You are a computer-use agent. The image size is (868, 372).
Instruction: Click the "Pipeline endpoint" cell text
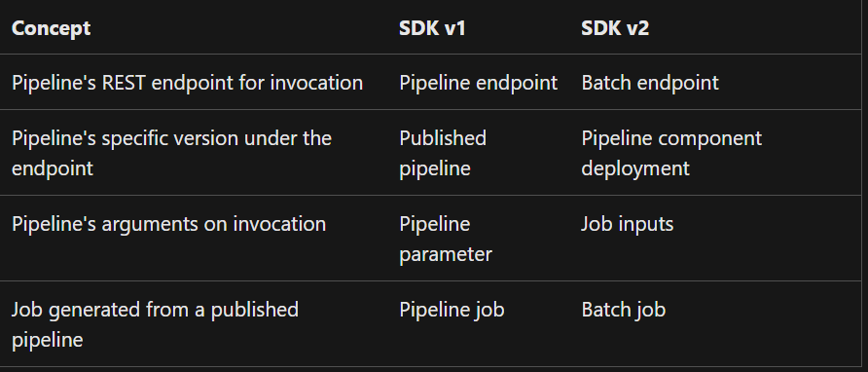479,83
